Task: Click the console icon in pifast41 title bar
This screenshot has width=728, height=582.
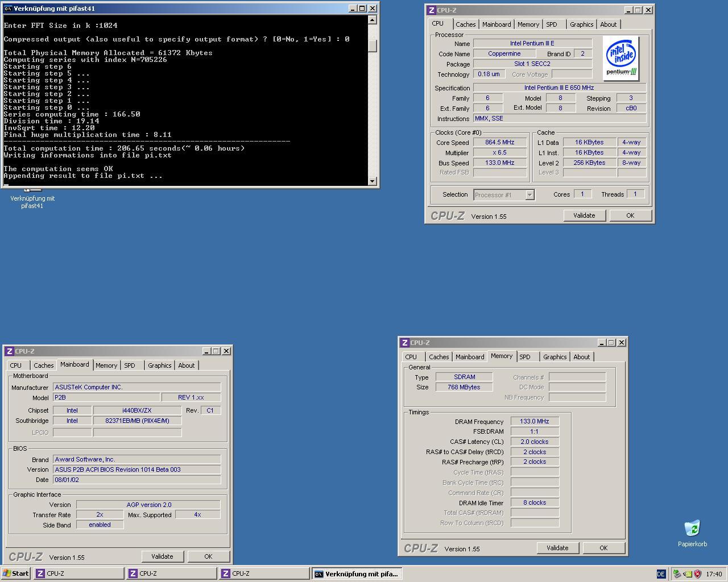Action: tap(8, 9)
